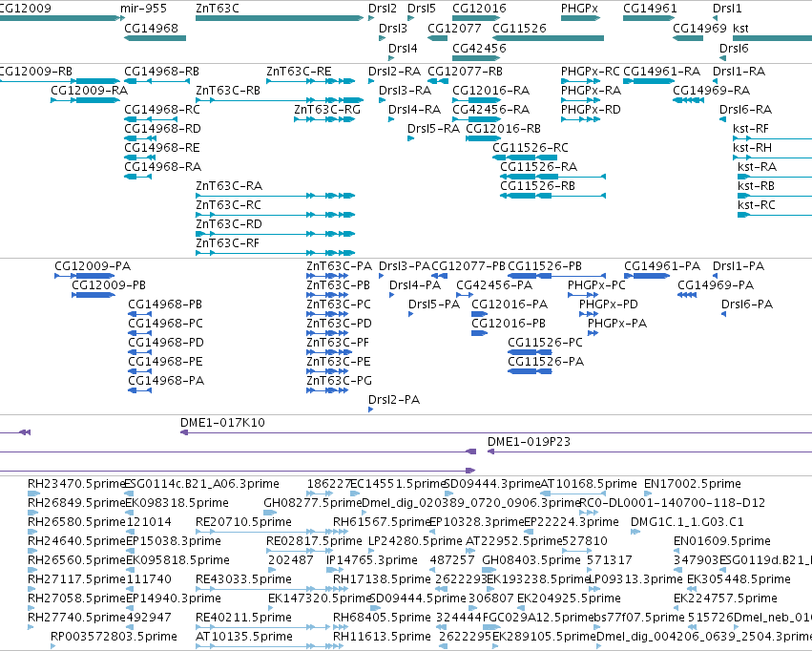Viewport: 812px width, 651px height.
Task: Click the CG11526 gene label
Action: (x=519, y=28)
